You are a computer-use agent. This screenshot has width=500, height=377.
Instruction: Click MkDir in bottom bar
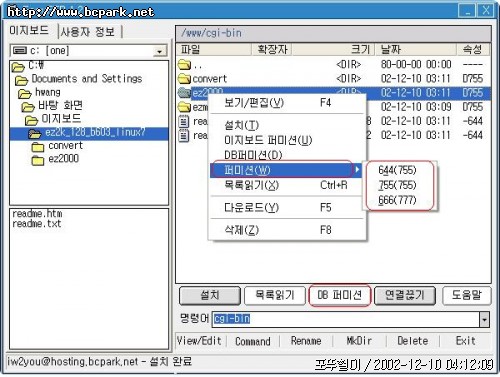click(359, 341)
